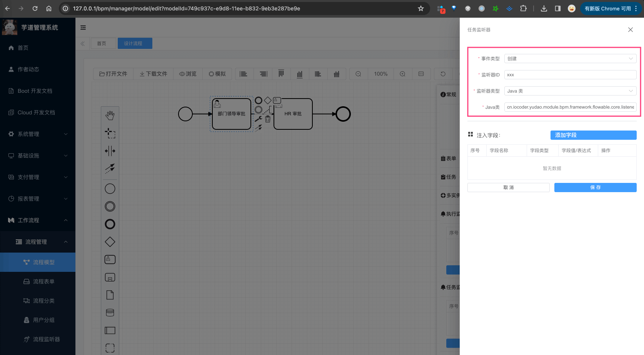Pick the global connect arrow tool
Screen dimensions: 644x355
point(110,168)
